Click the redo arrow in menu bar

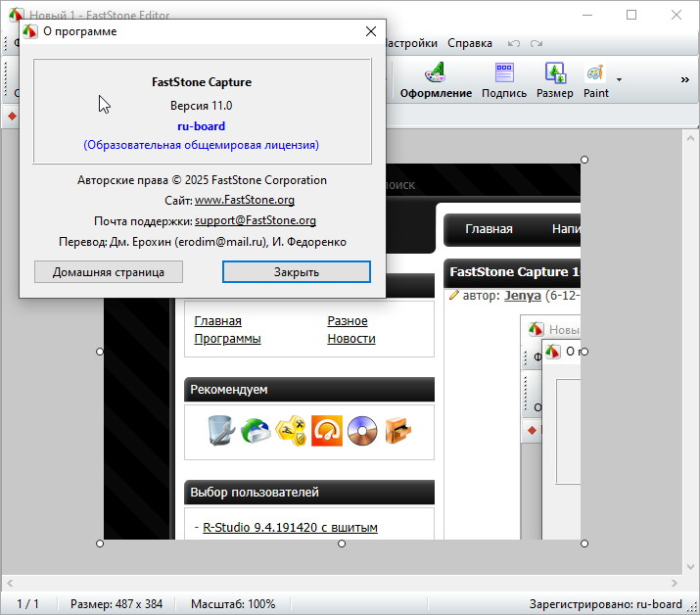point(537,43)
